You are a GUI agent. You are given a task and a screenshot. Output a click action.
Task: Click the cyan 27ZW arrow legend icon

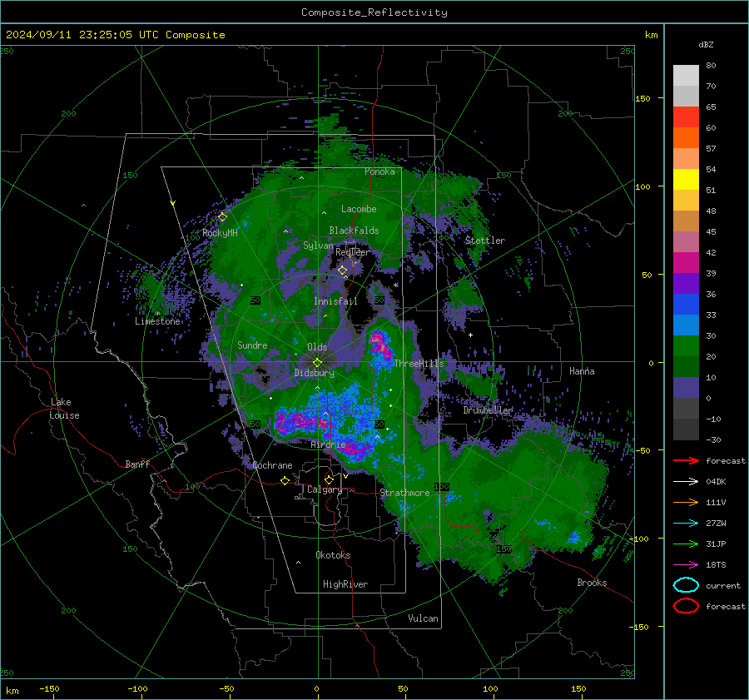click(x=686, y=524)
